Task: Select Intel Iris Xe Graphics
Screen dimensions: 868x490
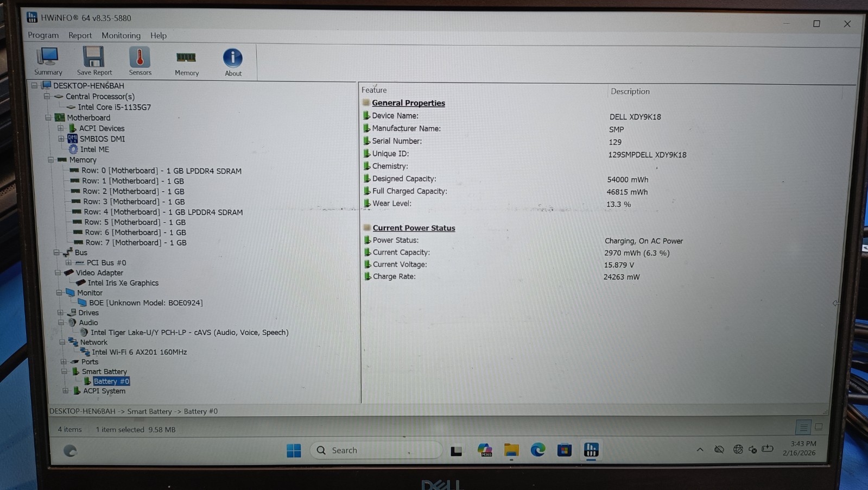Action: pos(123,282)
